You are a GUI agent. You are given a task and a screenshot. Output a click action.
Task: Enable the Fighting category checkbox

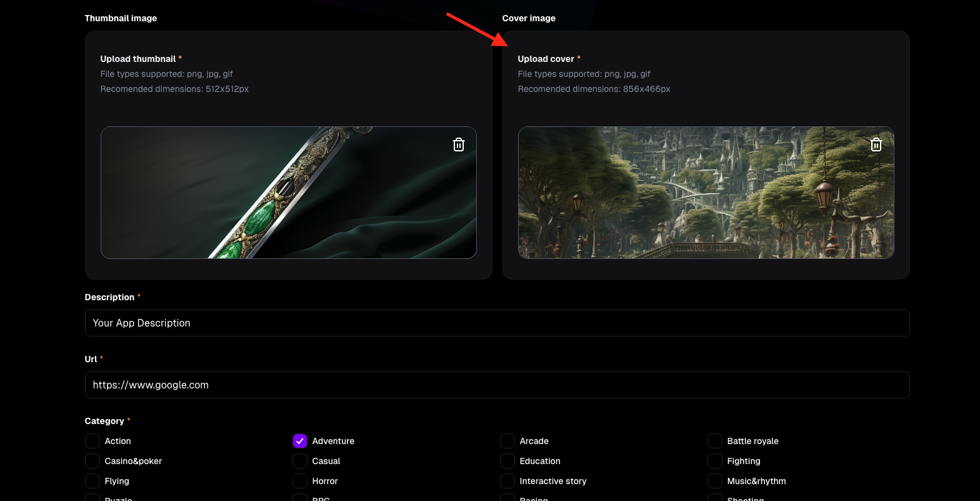(x=715, y=461)
